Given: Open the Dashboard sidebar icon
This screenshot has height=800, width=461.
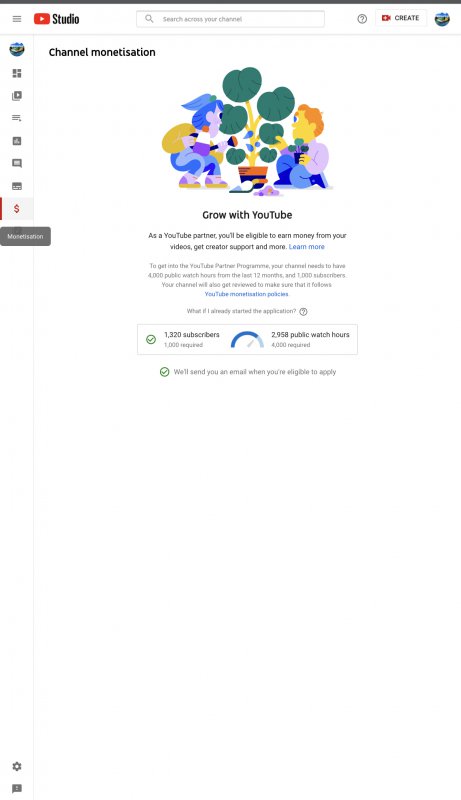Looking at the screenshot, I should tap(17, 73).
